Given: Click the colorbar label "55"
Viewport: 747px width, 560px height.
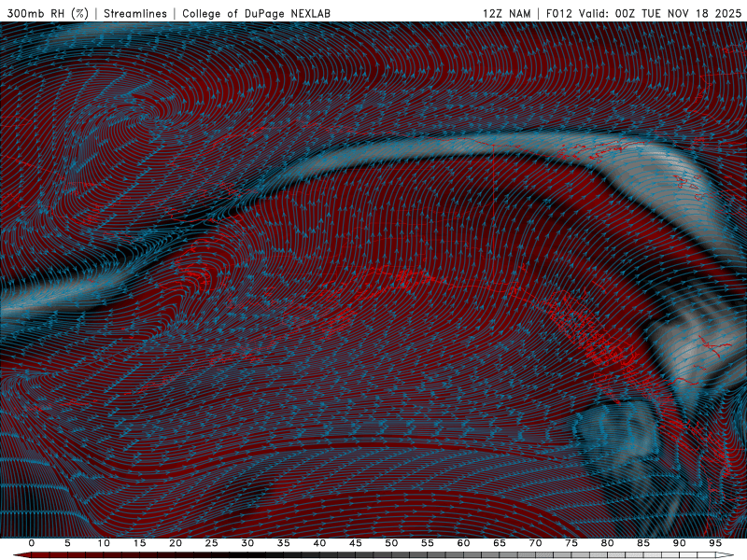Looking at the screenshot, I should (428, 543).
